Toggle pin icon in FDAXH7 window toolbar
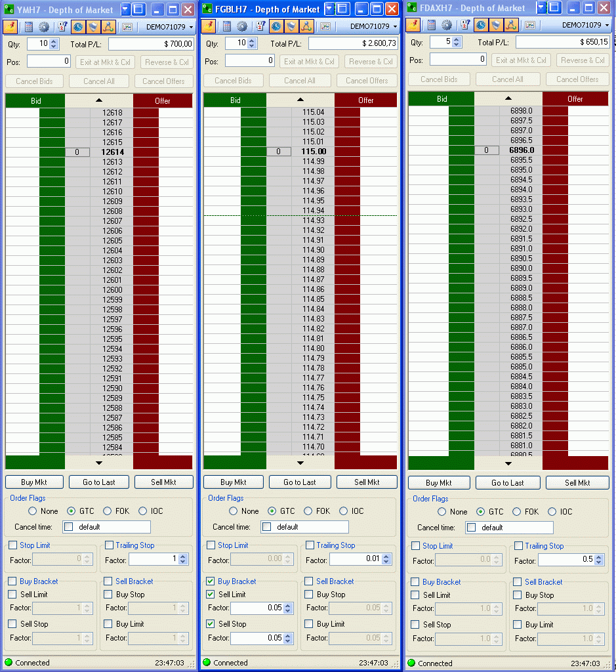The width and height of the screenshot is (616, 672). pos(413,25)
